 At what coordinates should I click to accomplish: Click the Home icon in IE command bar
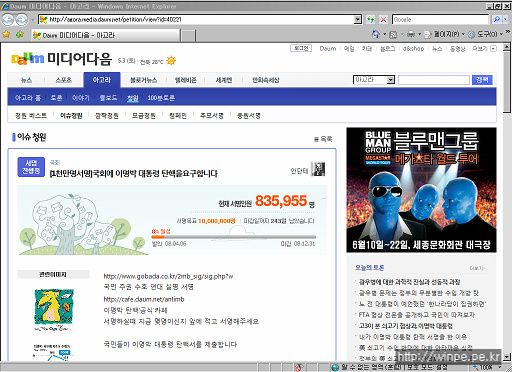376,34
